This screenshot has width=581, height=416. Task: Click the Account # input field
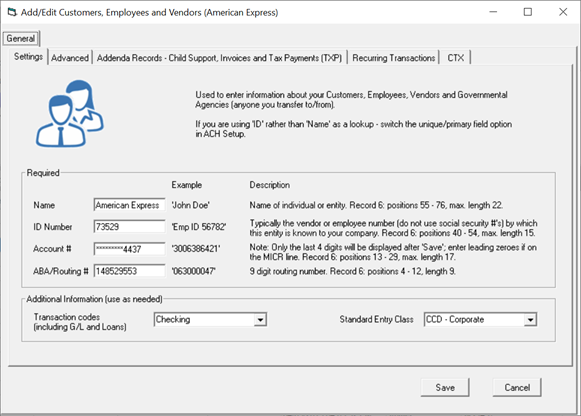(129, 249)
